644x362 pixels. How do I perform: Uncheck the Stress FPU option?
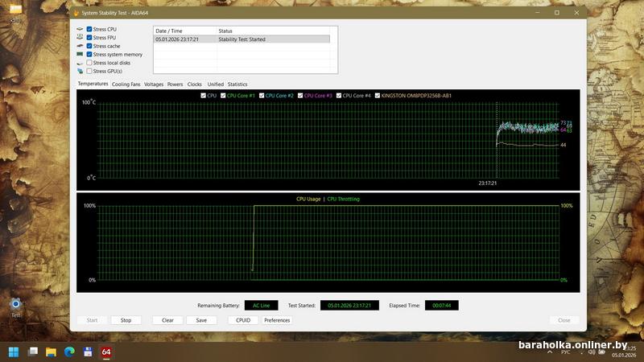pos(89,37)
